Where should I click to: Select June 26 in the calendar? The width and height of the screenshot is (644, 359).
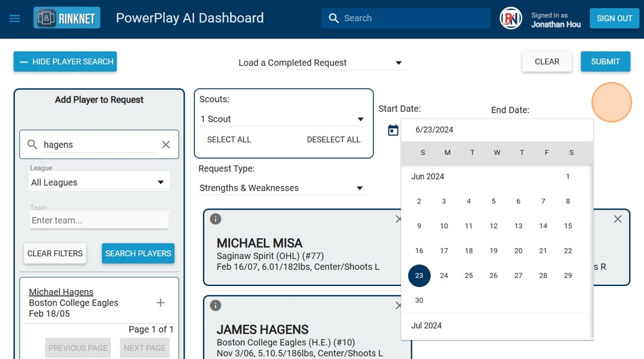[493, 276]
